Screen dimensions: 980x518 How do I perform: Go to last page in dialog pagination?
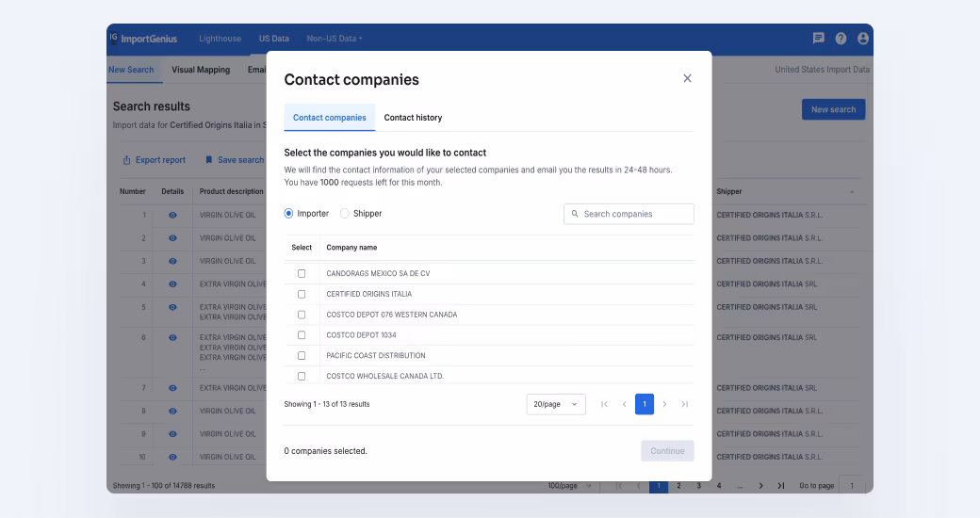click(685, 404)
